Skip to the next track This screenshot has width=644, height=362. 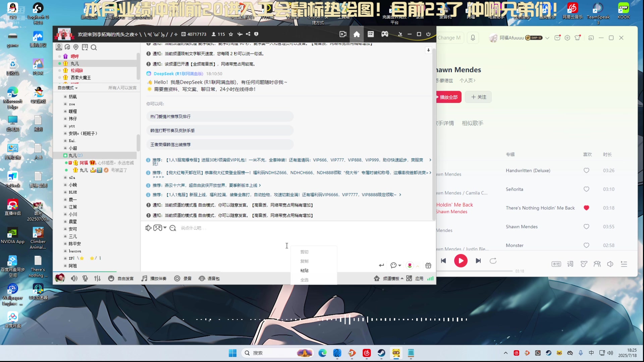click(x=478, y=261)
